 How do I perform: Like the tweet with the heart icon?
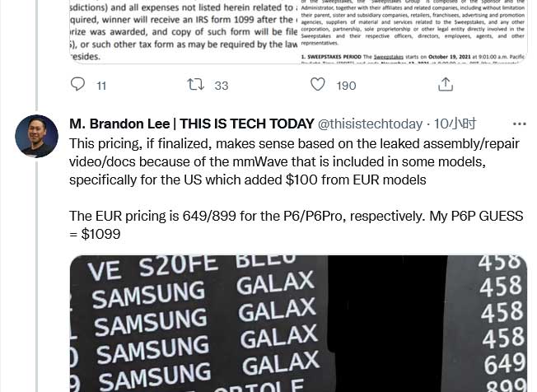click(x=317, y=84)
